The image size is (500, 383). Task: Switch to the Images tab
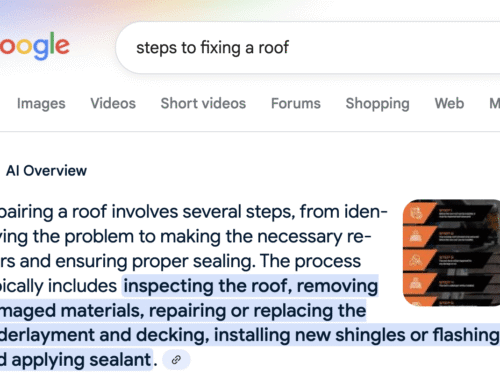[x=41, y=103]
